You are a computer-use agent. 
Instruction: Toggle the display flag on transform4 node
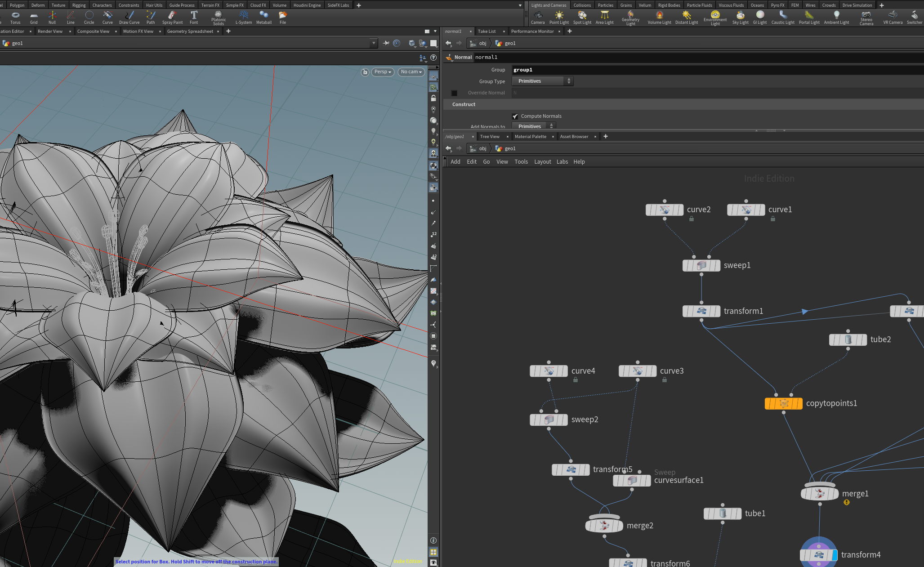835,555
